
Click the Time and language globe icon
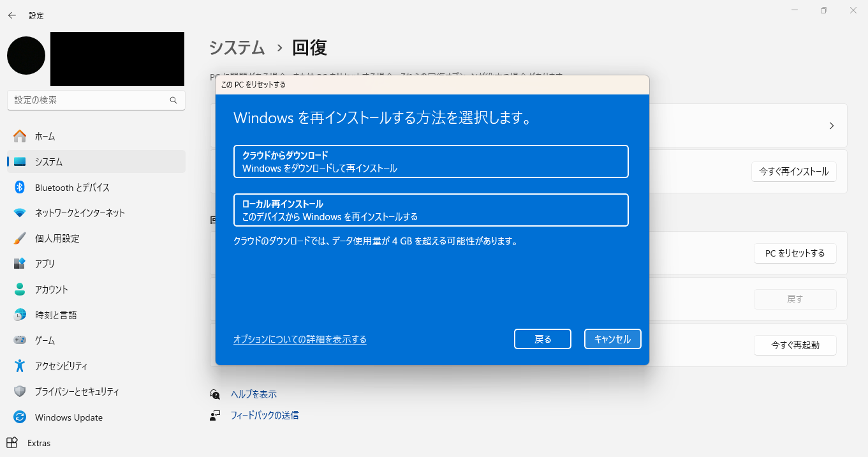[x=20, y=315]
